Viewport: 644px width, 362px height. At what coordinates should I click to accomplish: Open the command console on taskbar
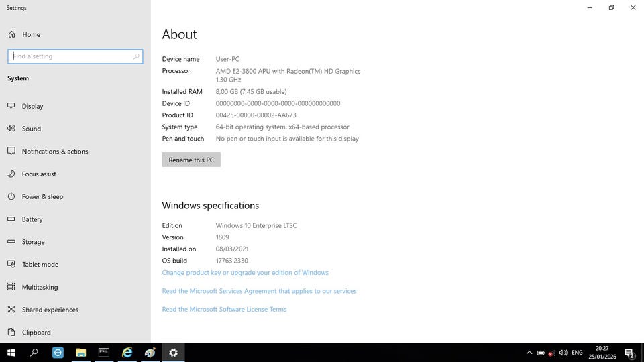[x=104, y=352]
